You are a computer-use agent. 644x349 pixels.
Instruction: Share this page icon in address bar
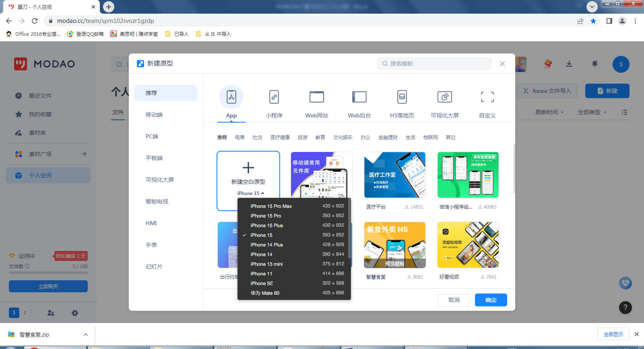tap(580, 21)
